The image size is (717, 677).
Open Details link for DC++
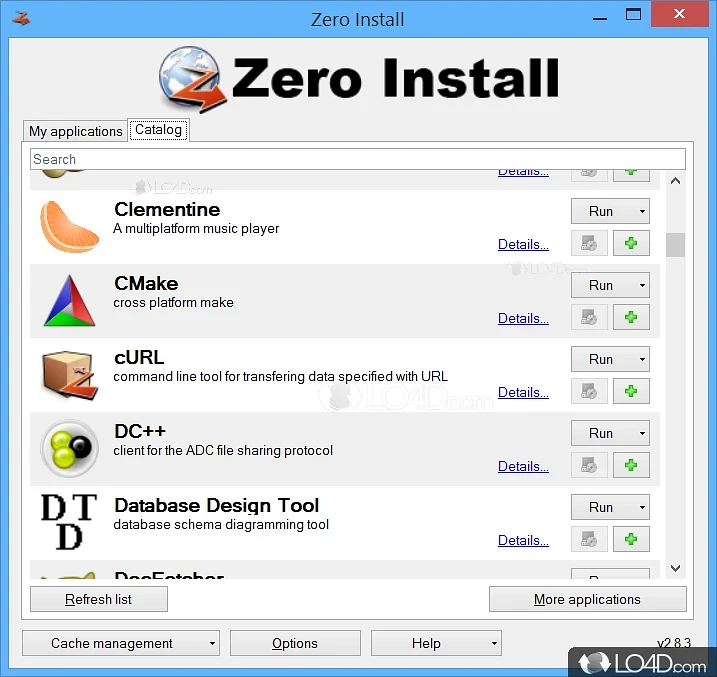(523, 467)
